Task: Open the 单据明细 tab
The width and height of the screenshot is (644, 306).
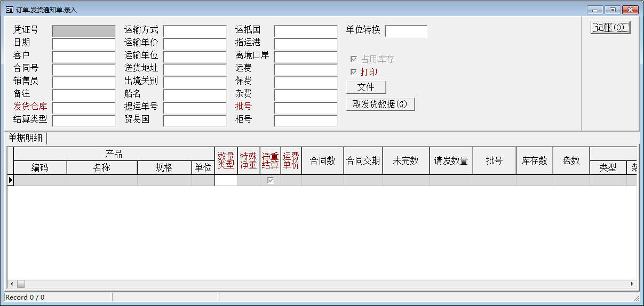Action: (26, 138)
